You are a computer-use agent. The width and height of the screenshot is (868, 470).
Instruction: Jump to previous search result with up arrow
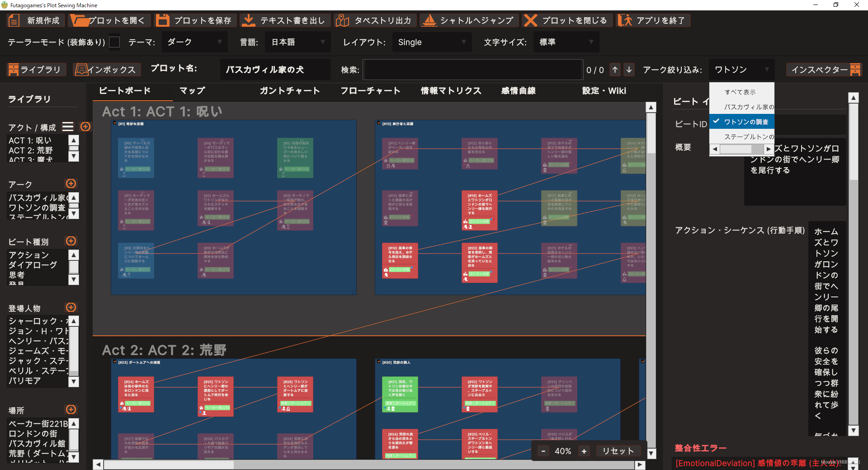pyautogui.click(x=615, y=70)
